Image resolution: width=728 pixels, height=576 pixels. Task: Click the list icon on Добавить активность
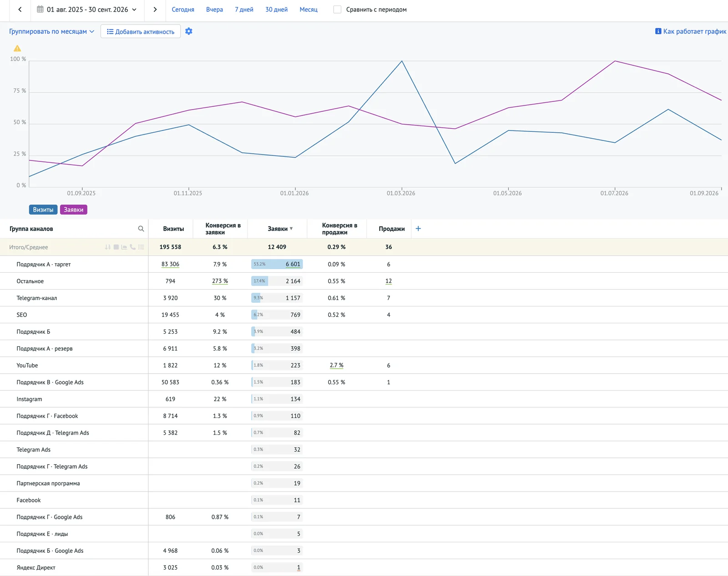(x=110, y=31)
